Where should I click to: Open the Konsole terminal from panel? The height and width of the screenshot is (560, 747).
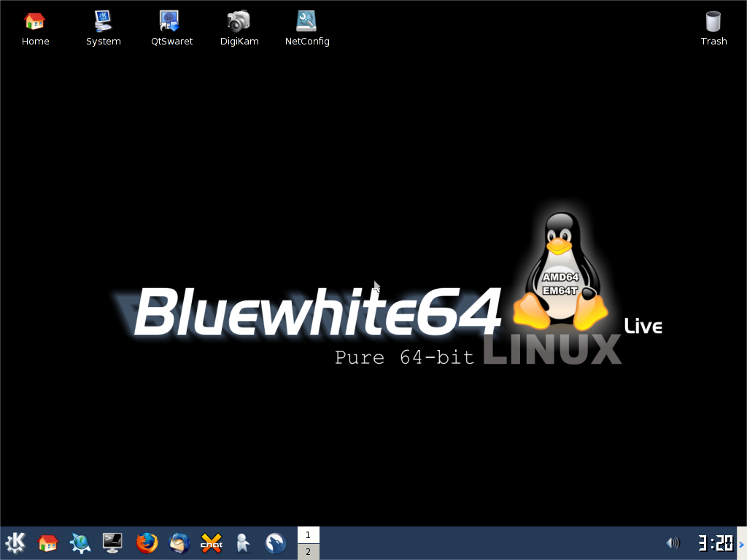pos(112,542)
